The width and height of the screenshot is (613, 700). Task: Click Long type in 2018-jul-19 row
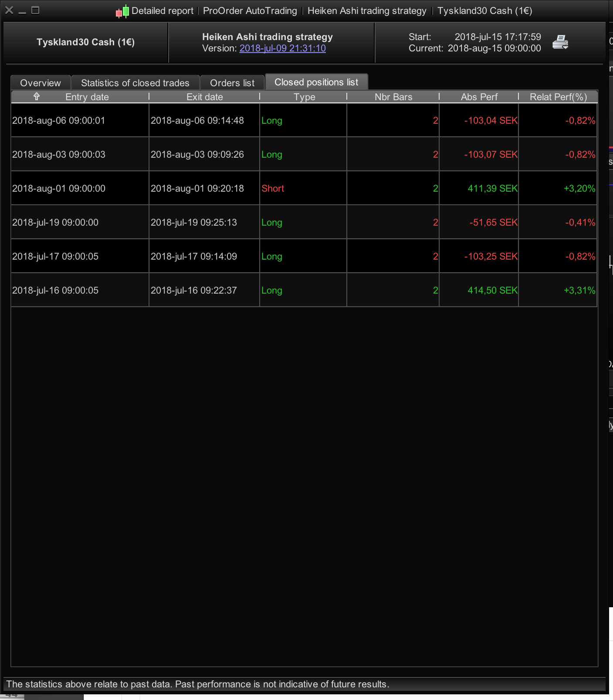(272, 223)
